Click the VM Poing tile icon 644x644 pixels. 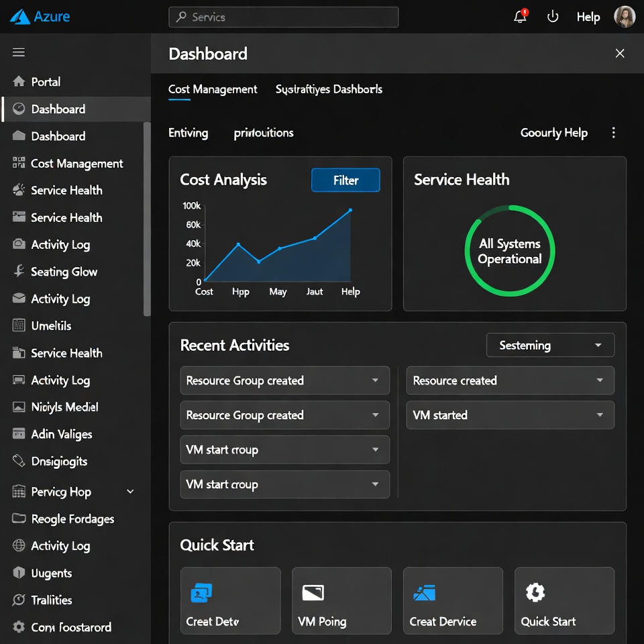tap(313, 592)
